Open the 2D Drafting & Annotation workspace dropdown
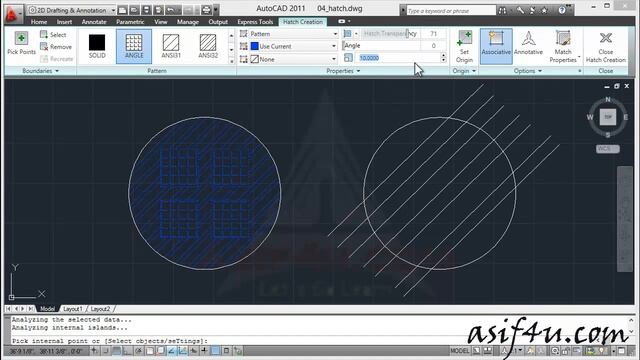Viewport: 640px width, 360px height. click(x=71, y=10)
